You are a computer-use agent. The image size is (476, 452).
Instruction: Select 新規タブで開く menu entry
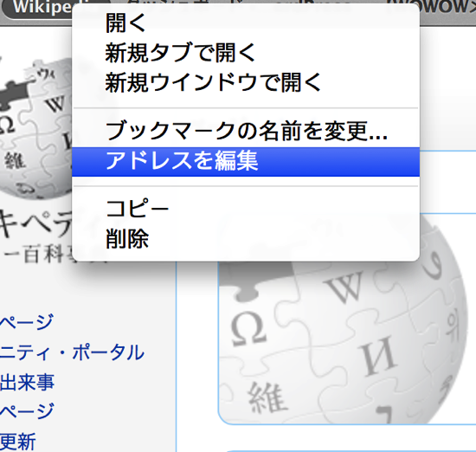pyautogui.click(x=246, y=53)
